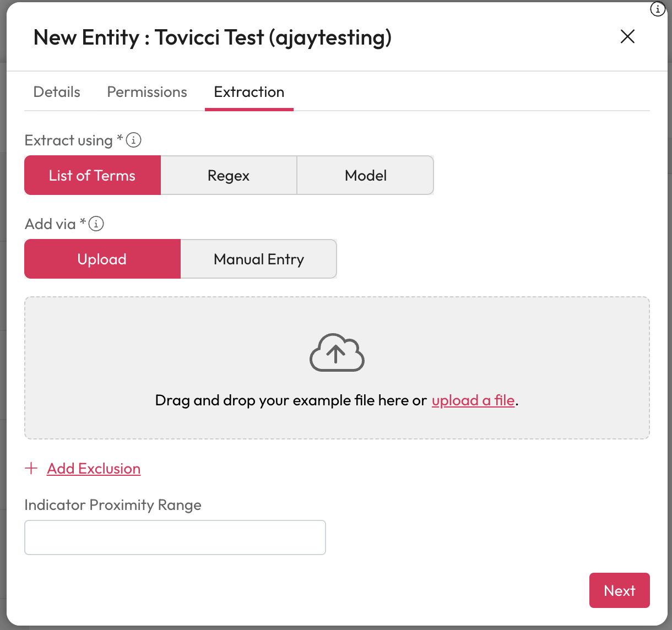The height and width of the screenshot is (630, 672).
Task: Switch extraction method to Model
Action: 365,176
